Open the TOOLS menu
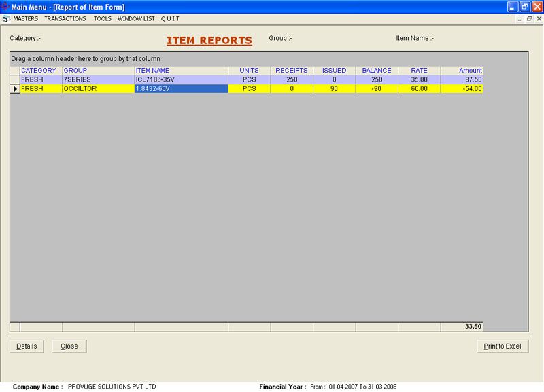 point(102,19)
